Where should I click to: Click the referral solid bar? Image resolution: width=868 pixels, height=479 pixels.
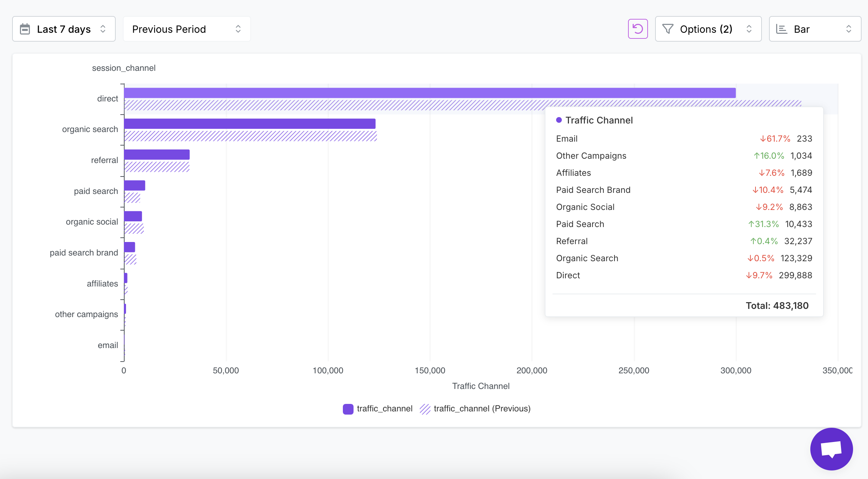pyautogui.click(x=157, y=154)
